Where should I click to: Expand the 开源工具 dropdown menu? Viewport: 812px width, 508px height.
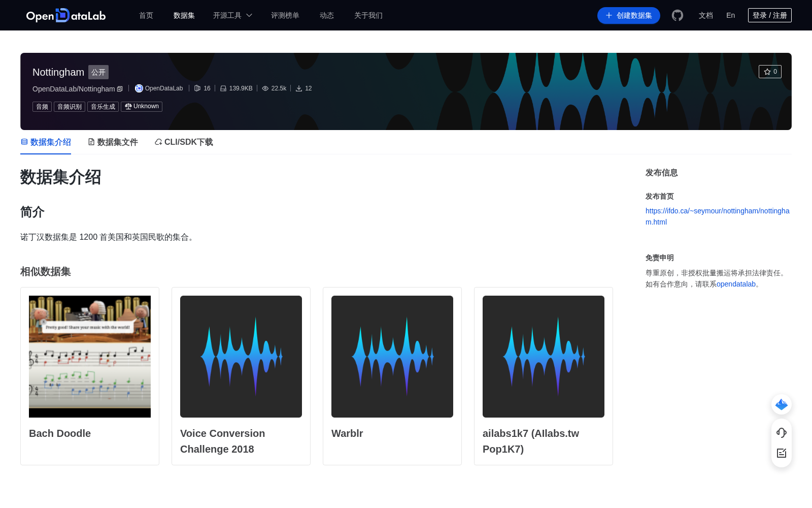(x=232, y=16)
